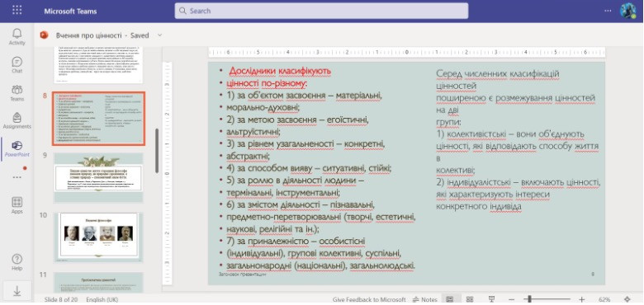Open more apps ellipsis in sidebar
644x305 pixels.
tap(17, 177)
